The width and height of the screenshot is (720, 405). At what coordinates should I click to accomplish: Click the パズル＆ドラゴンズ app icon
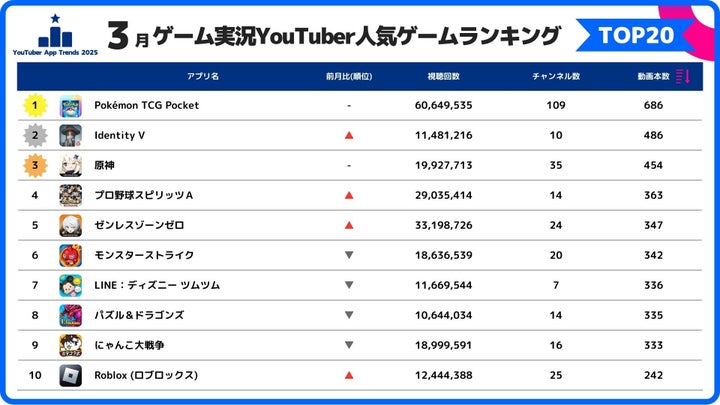click(70, 315)
